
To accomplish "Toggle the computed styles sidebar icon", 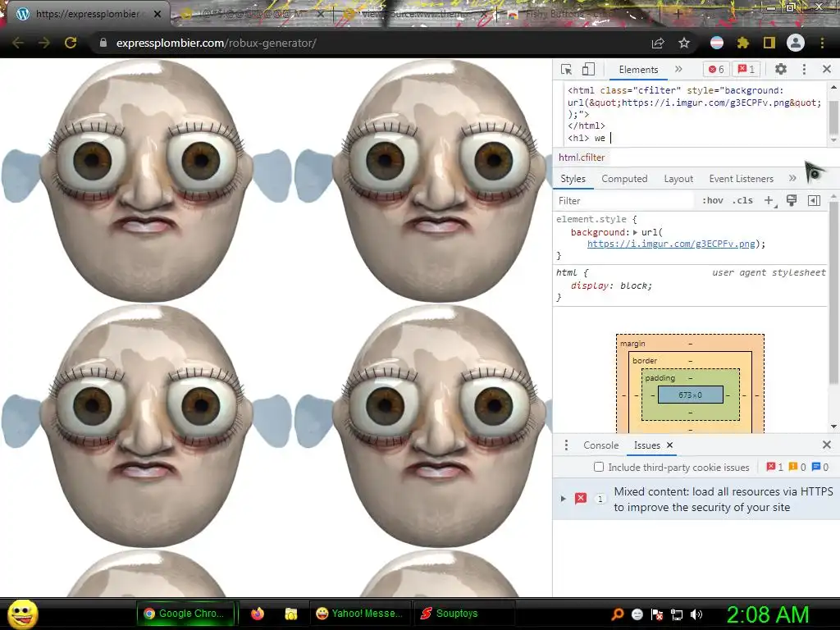I will pyautogui.click(x=814, y=200).
